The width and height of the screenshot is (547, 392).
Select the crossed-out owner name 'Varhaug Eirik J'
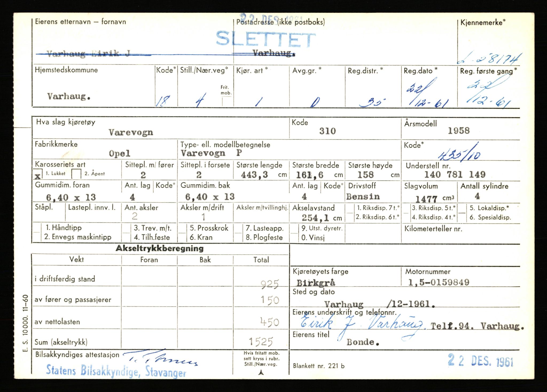click(89, 54)
